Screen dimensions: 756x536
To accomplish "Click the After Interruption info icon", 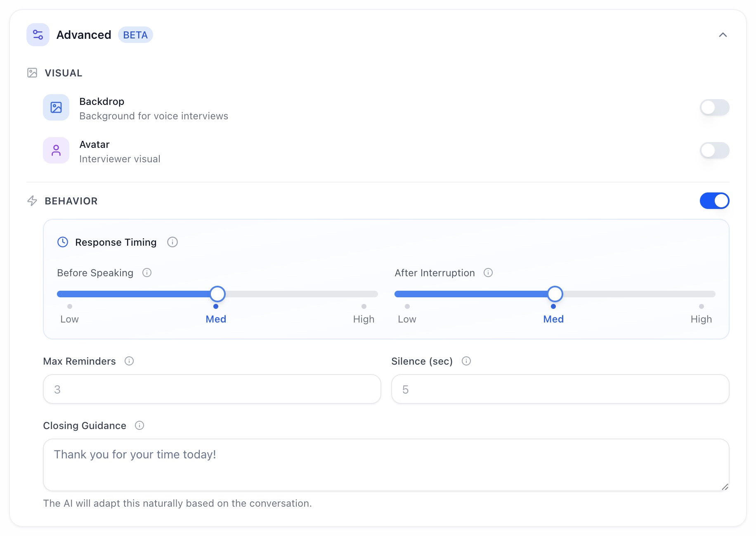I will [488, 273].
